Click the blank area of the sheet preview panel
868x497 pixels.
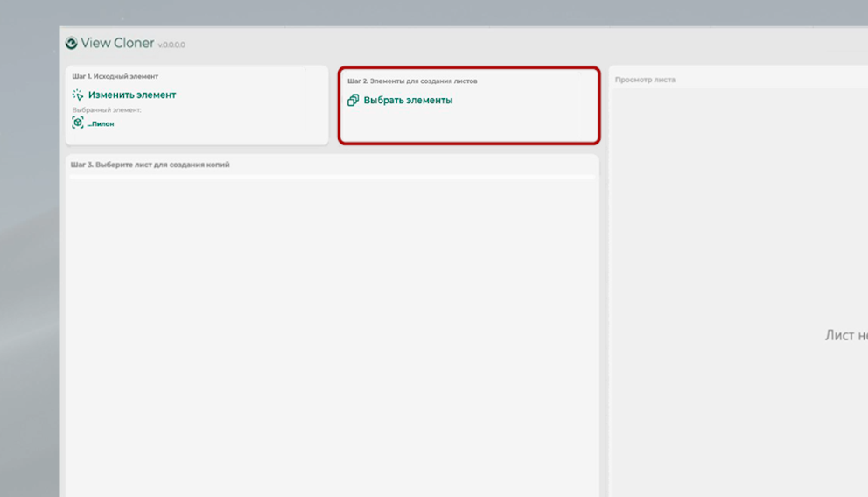pos(735,219)
